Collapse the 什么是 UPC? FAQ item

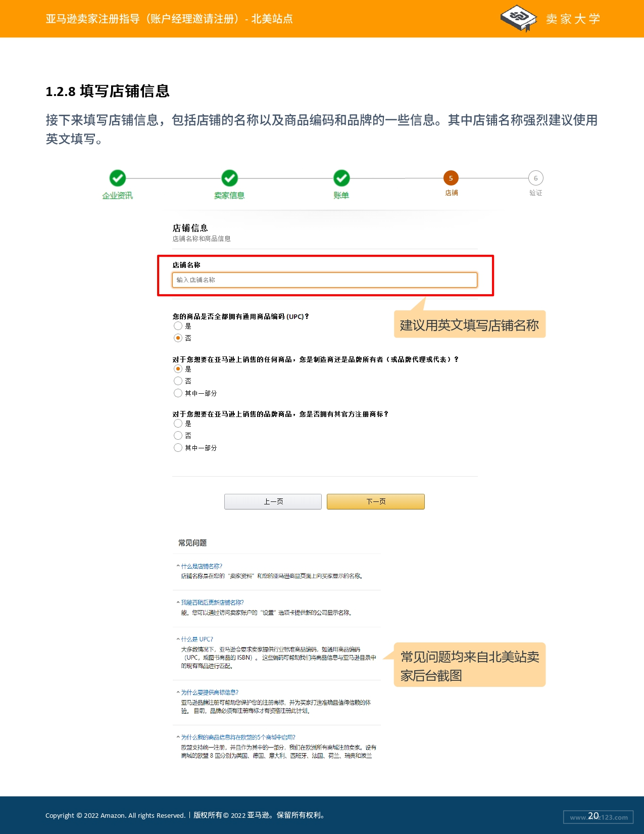point(194,639)
